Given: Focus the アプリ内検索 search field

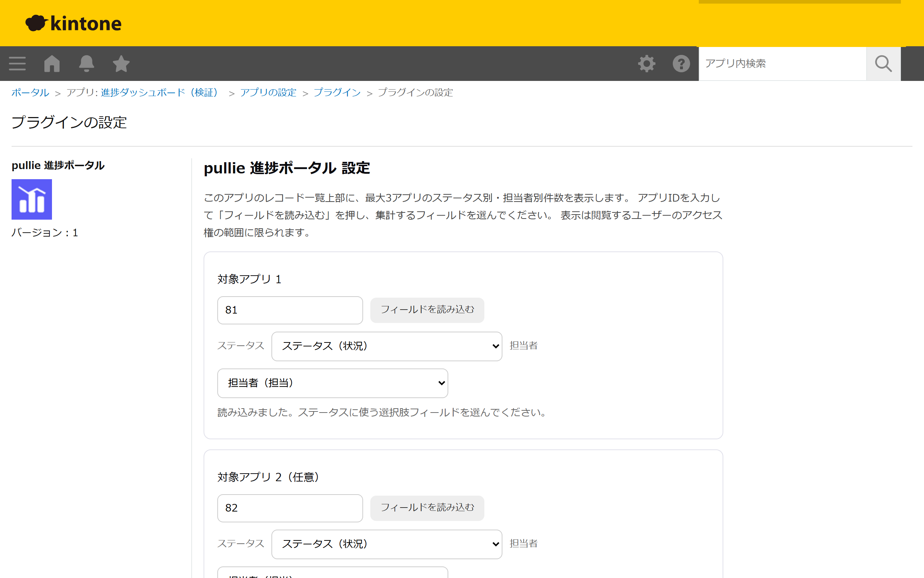Looking at the screenshot, I should [x=783, y=64].
